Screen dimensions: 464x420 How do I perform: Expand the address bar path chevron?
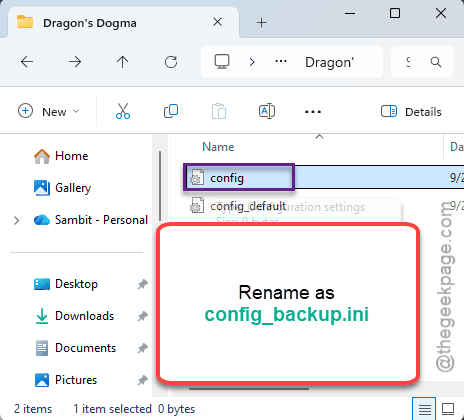click(x=252, y=62)
